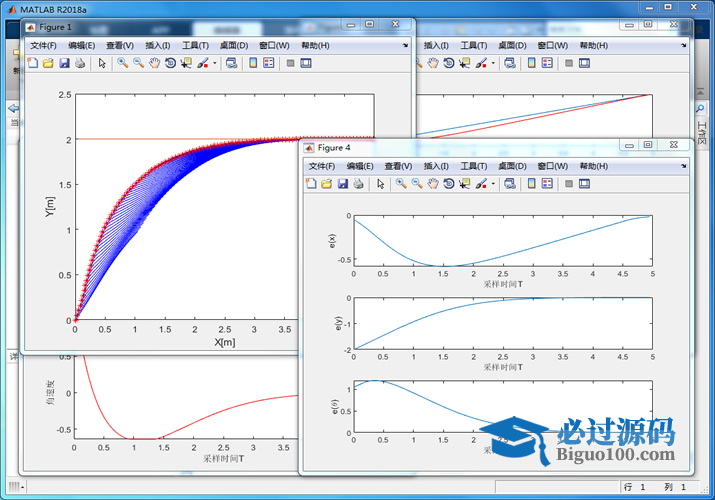Print figure icon in Figure 1 toolbar

point(80,63)
